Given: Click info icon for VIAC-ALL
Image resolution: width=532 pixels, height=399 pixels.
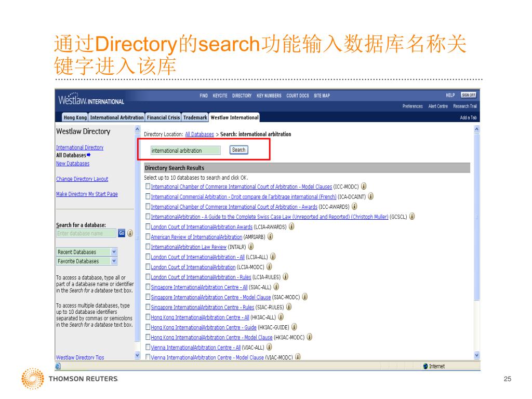Looking at the screenshot, I should [270, 347].
